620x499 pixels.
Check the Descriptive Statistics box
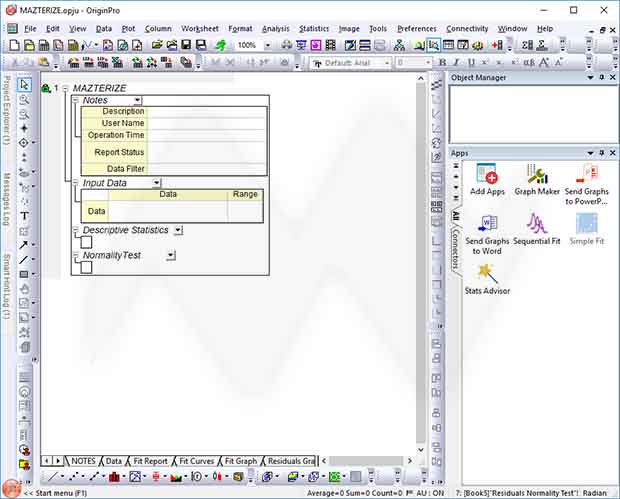[86, 242]
